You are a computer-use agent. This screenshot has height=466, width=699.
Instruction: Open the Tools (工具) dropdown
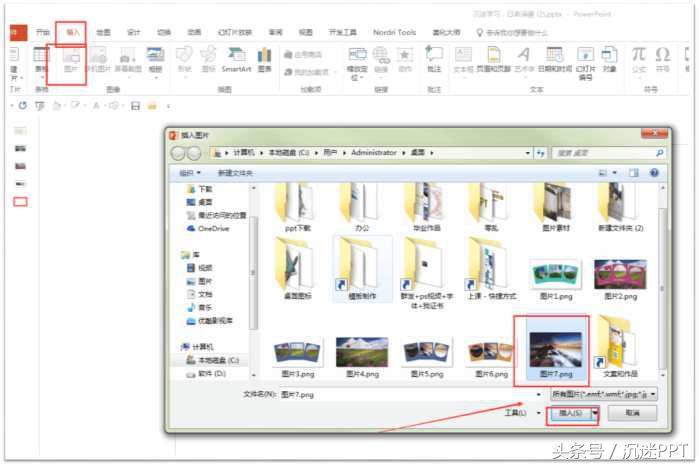pos(522,413)
